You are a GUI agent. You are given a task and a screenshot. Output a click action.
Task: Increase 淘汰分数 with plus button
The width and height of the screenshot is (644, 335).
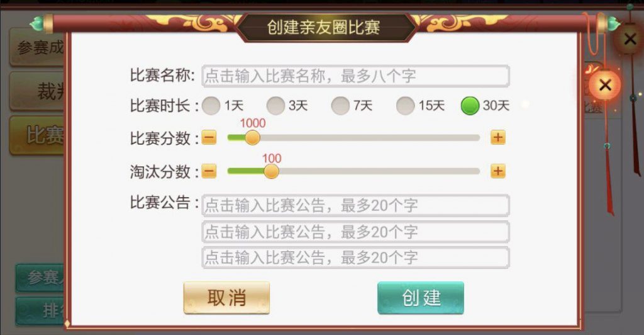(x=498, y=171)
